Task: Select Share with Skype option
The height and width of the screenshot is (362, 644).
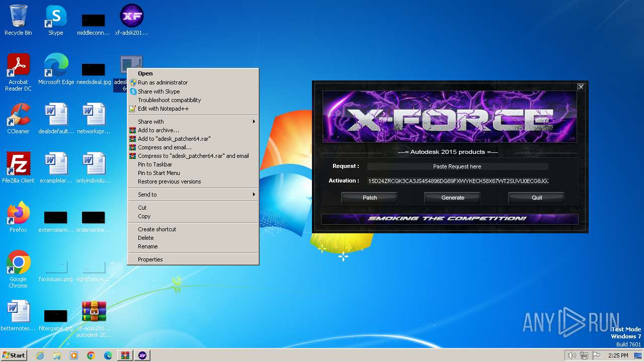Action: 193,92
